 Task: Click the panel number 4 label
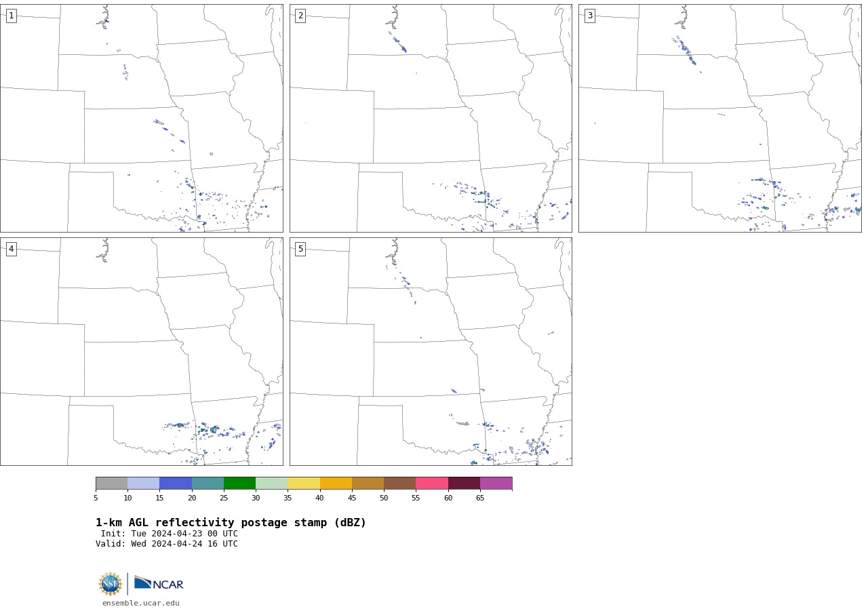point(11,249)
